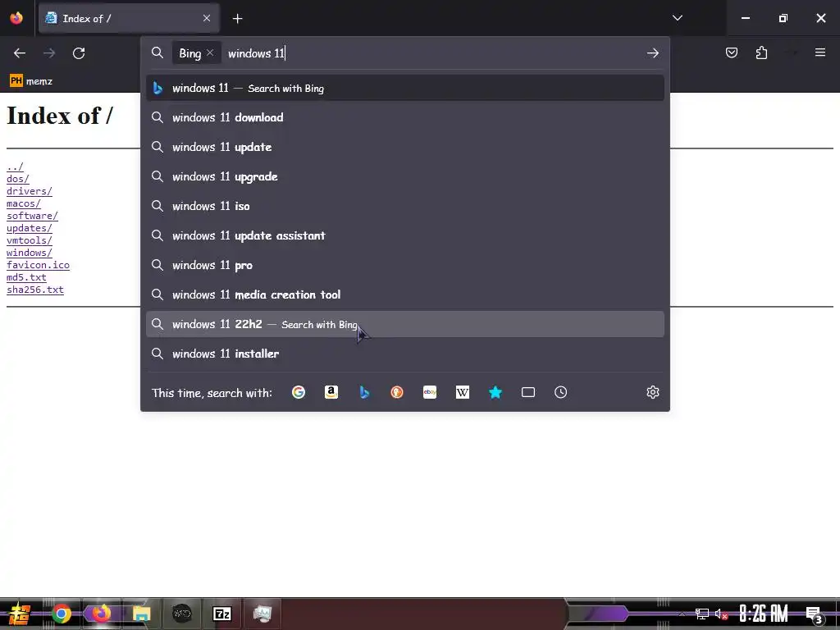Open the 'vmtools/' directory link
The height and width of the screenshot is (630, 840).
tap(30, 240)
